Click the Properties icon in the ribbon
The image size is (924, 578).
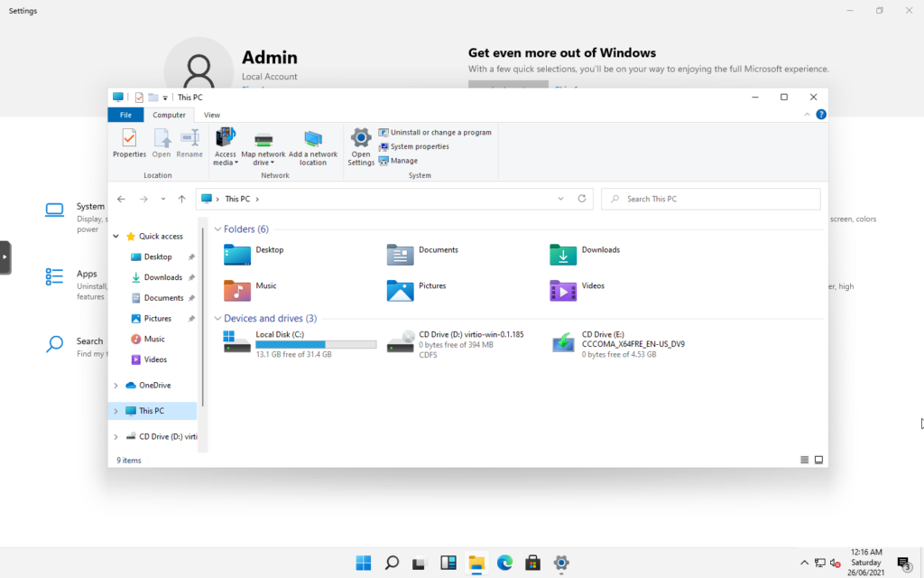pos(129,144)
